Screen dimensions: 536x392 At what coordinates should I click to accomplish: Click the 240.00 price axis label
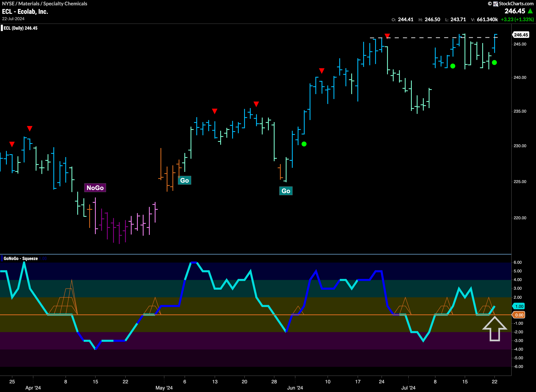pos(520,78)
